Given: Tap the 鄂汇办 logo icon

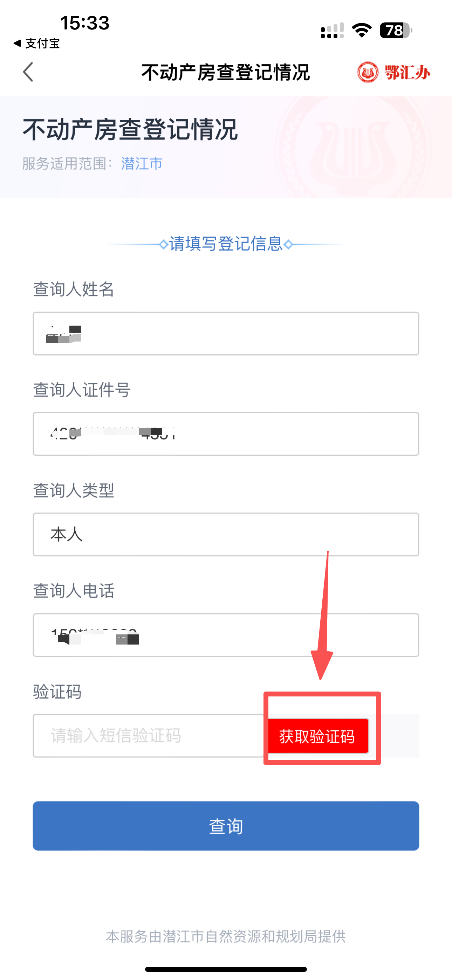Looking at the screenshot, I should (393, 72).
